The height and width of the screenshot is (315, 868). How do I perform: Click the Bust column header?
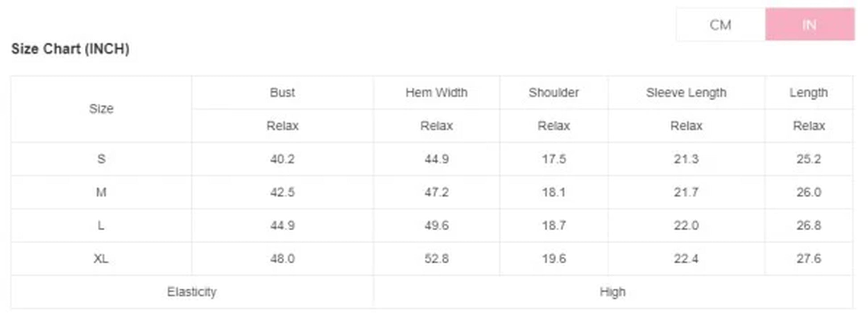coord(282,93)
